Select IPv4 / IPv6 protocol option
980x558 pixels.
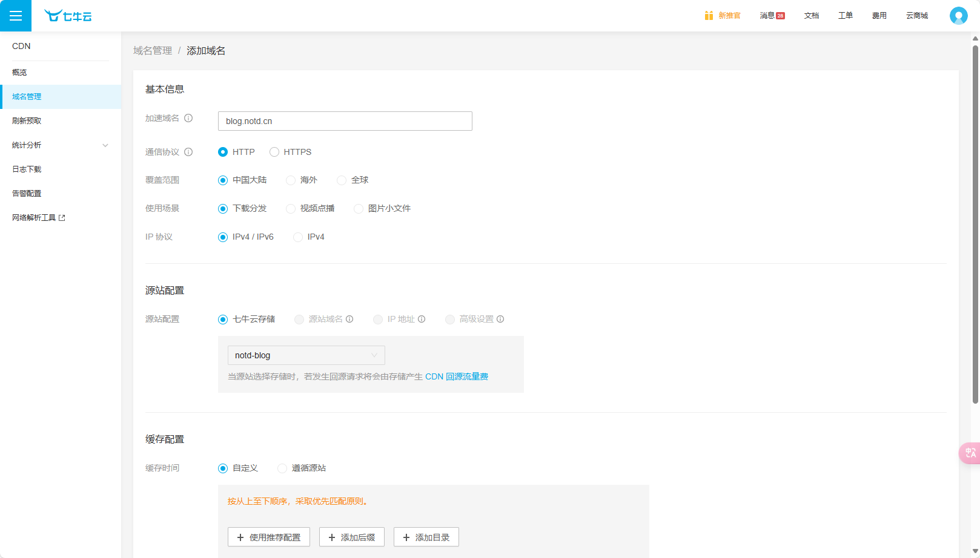click(223, 237)
